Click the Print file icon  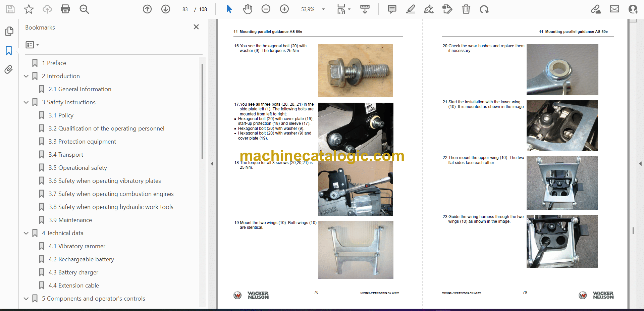click(65, 9)
